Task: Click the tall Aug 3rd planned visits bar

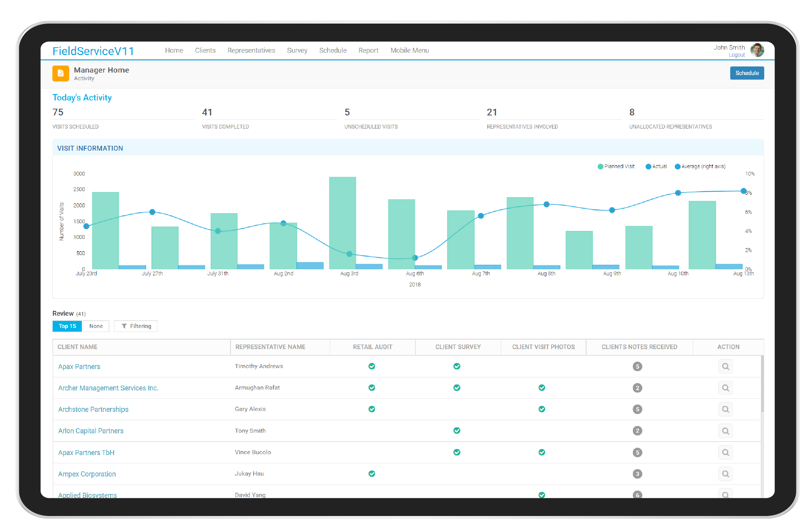Action: tap(342, 222)
